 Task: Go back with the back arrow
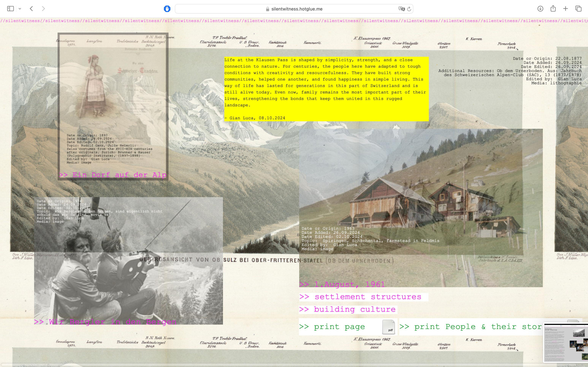pos(31,9)
